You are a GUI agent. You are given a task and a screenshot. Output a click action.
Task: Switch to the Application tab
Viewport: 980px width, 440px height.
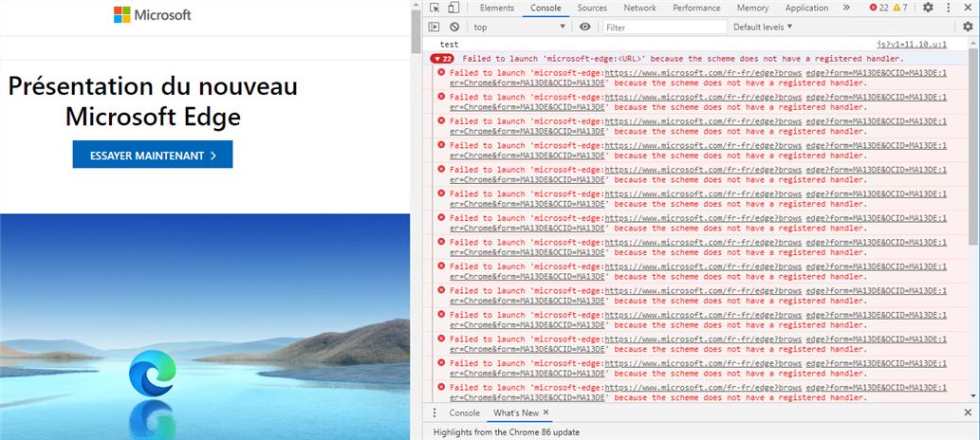[806, 9]
